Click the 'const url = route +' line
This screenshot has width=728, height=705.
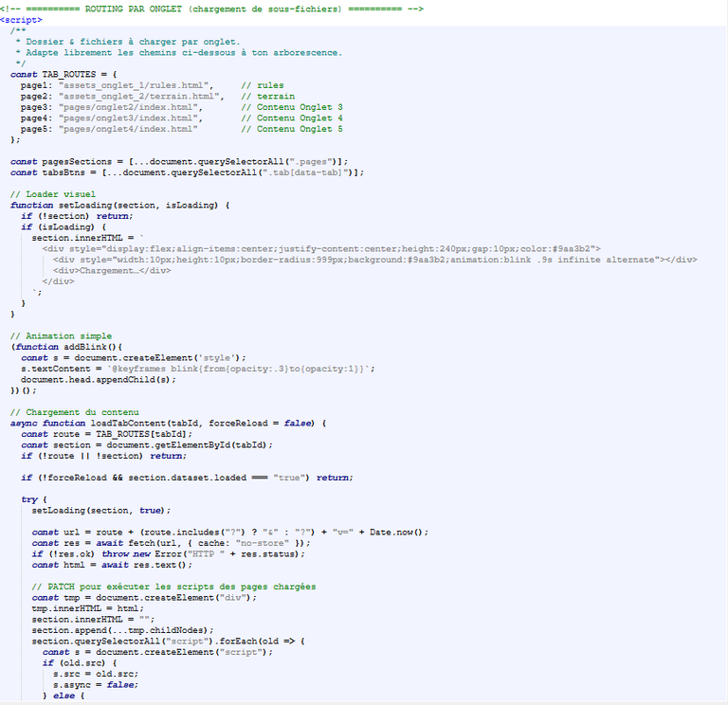[x=229, y=533]
